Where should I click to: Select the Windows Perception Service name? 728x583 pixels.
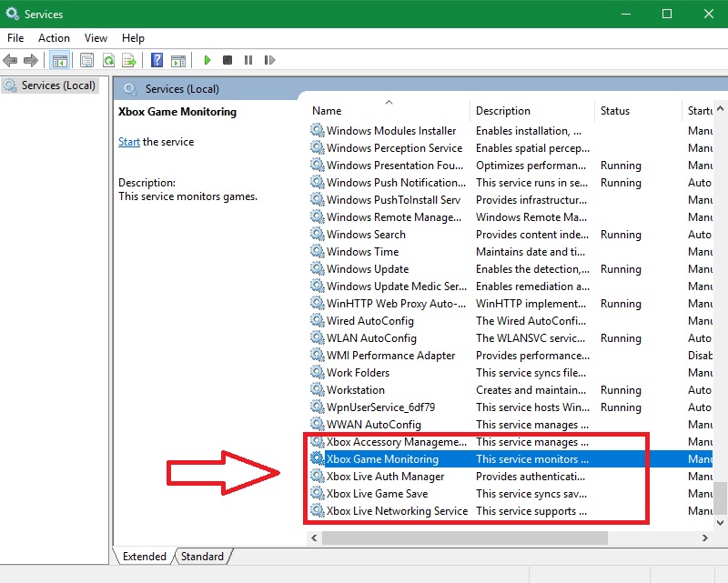point(395,148)
